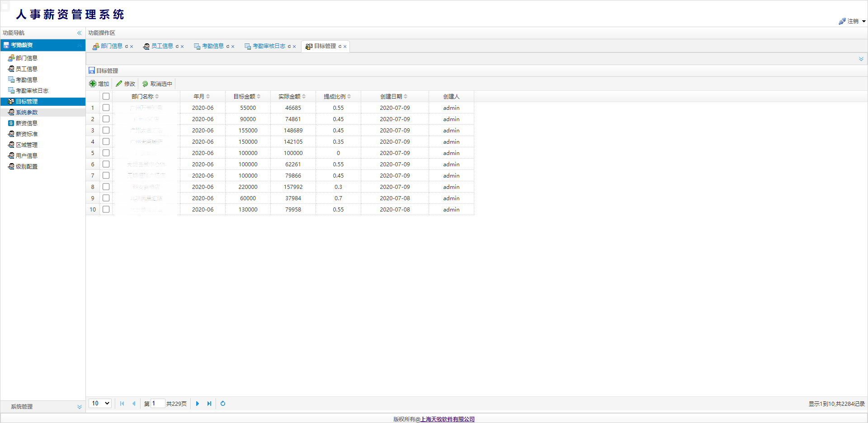Image resolution: width=868 pixels, height=423 pixels.
Task: Collapse the navigation panel with double-arrow icon
Action: 79,33
